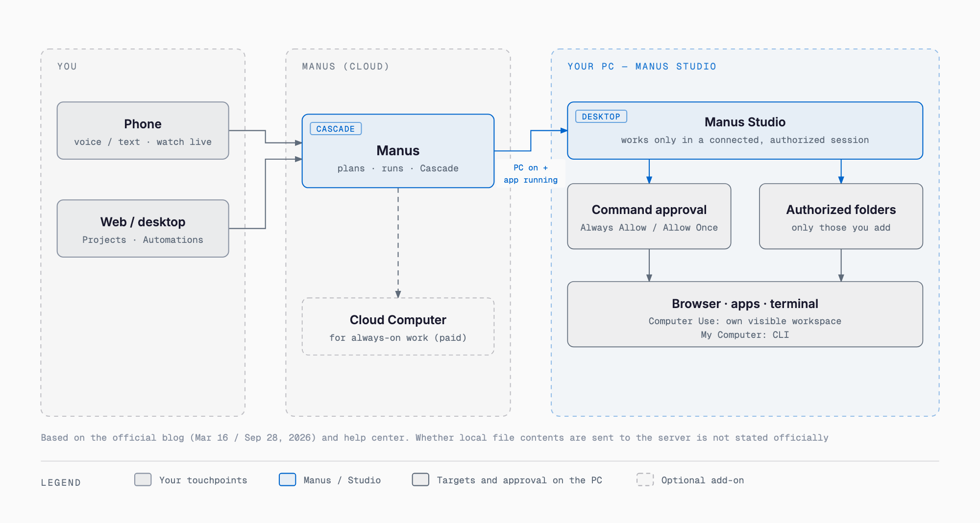Click 'Always Allow / Allow Once' text
The height and width of the screenshot is (523, 980).
(649, 228)
